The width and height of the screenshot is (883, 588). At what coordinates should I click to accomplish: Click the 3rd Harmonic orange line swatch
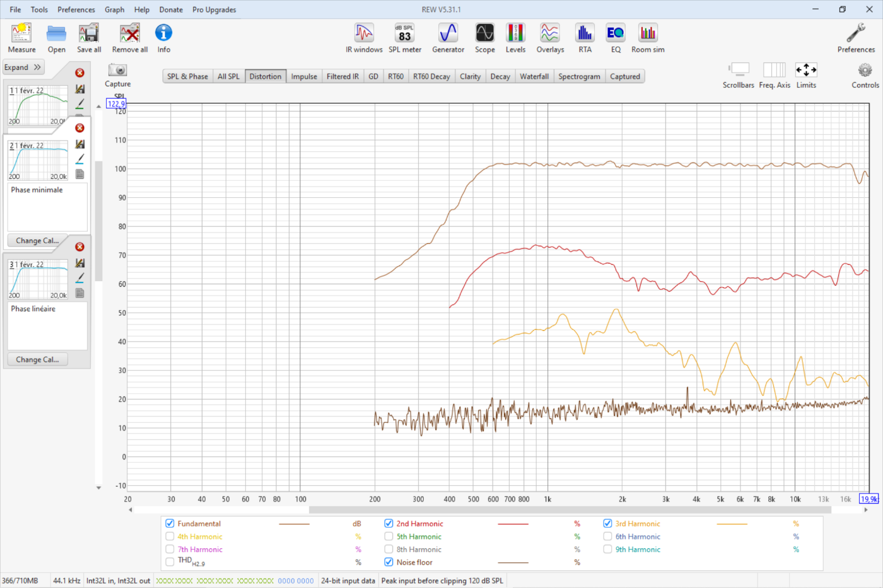732,524
